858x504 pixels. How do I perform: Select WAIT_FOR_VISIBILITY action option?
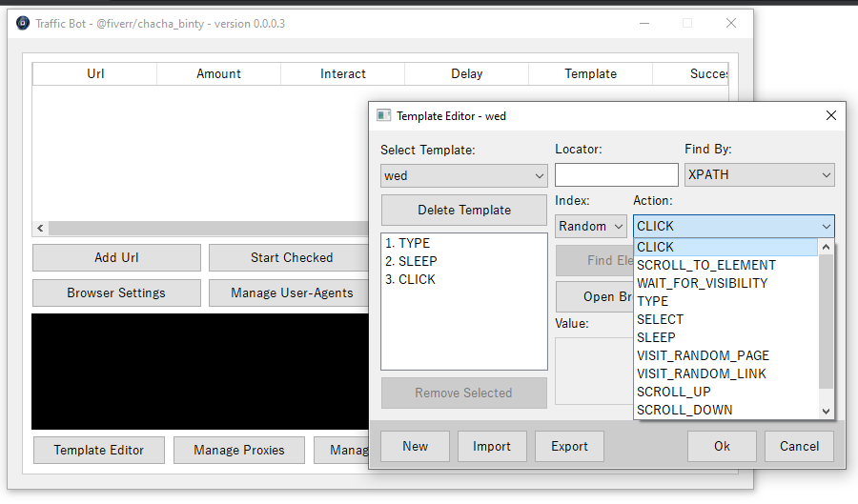pos(702,283)
